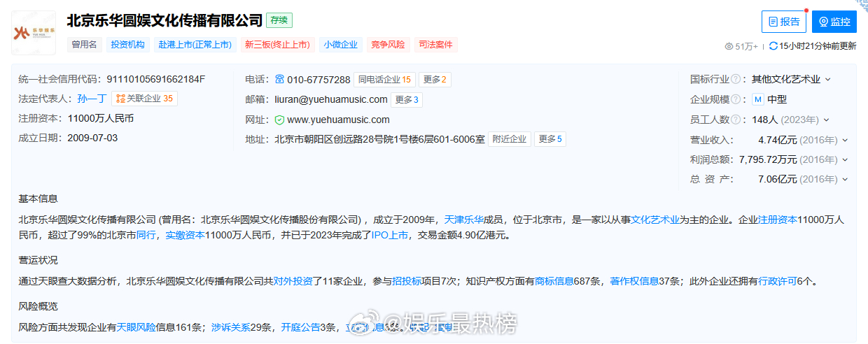Image resolution: width=868 pixels, height=344 pixels.
Task: Click help icon next to 国标行业
Action: click(736, 79)
